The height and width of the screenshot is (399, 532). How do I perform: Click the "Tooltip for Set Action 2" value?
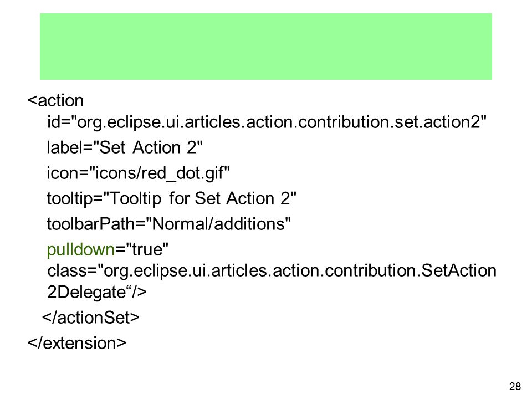pyautogui.click(x=199, y=199)
